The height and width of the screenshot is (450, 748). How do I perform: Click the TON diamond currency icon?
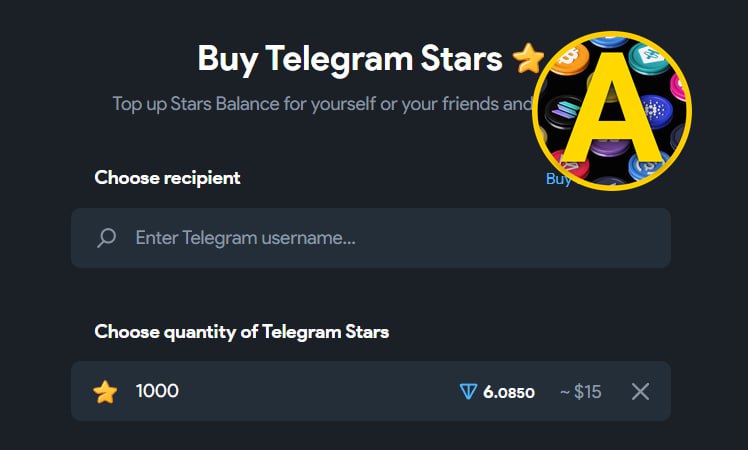[x=468, y=391]
